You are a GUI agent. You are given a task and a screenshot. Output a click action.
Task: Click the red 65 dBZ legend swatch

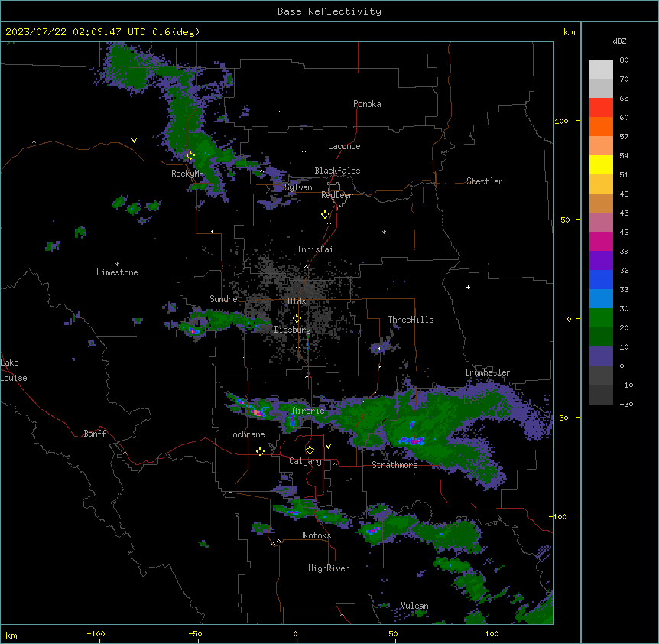tap(601, 108)
